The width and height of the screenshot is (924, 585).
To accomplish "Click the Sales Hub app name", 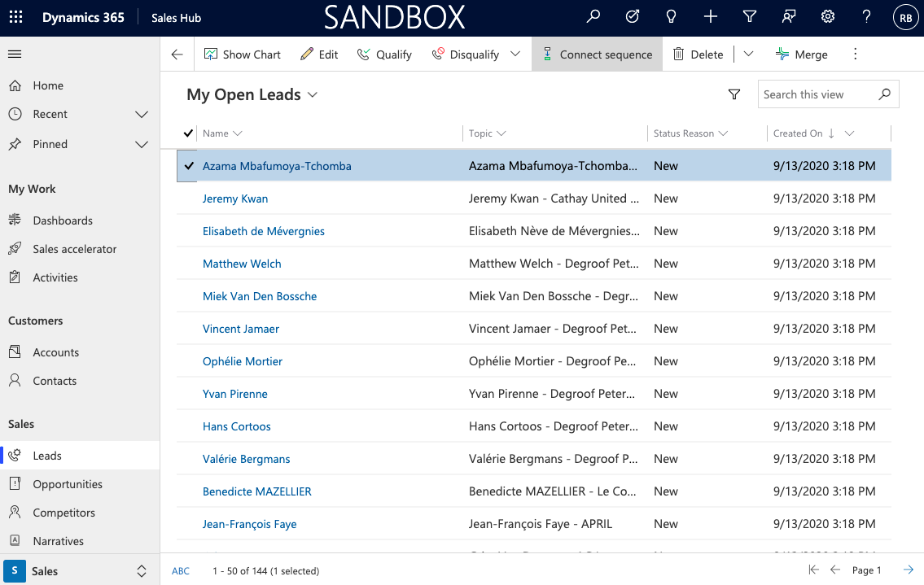I will point(176,18).
